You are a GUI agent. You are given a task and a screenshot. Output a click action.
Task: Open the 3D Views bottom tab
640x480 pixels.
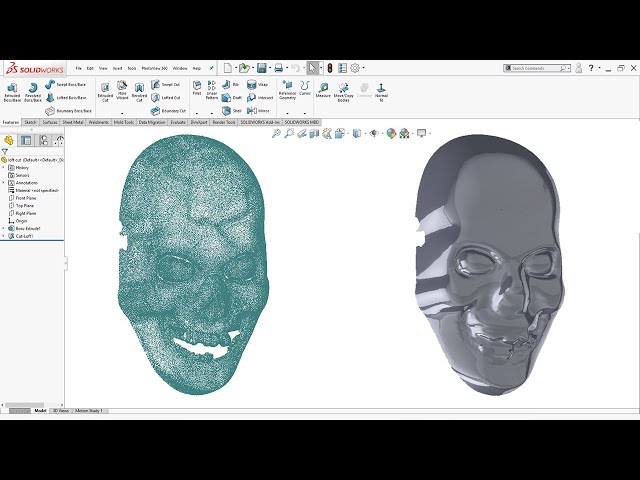pos(61,411)
